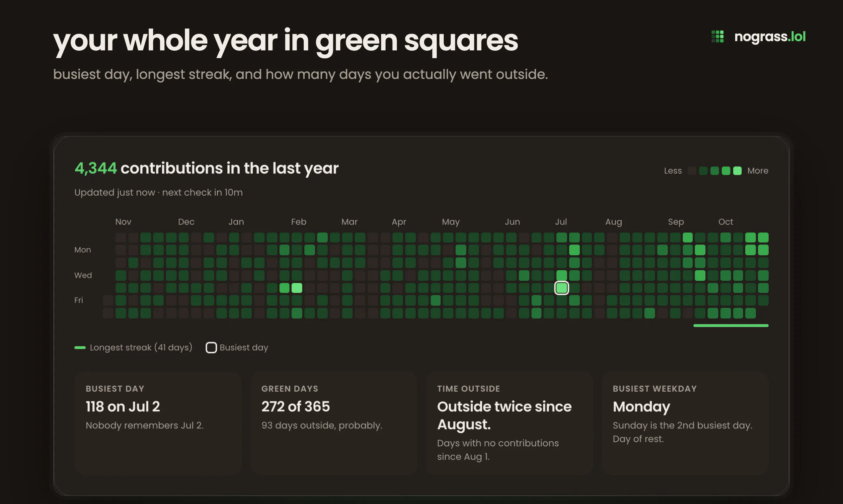Select the Nov month label
The height and width of the screenshot is (504, 843).
[123, 222]
